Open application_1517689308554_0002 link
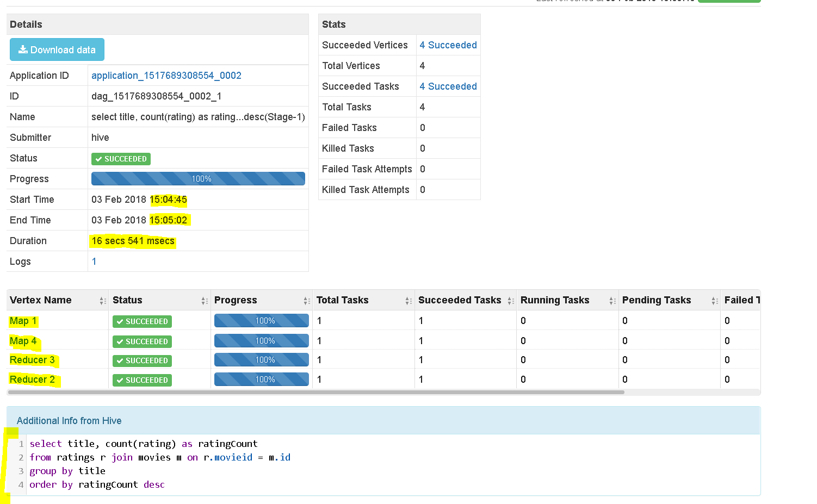817x504 pixels. (x=166, y=76)
